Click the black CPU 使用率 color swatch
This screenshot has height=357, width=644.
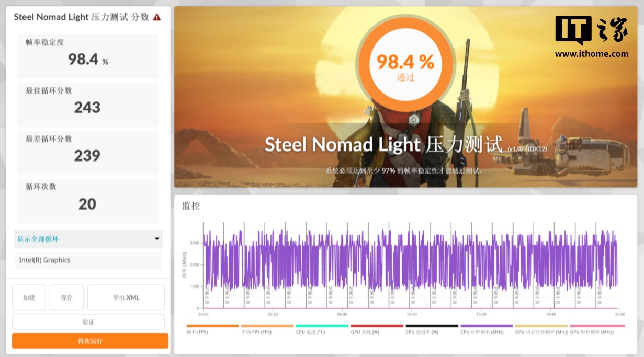[x=432, y=326]
